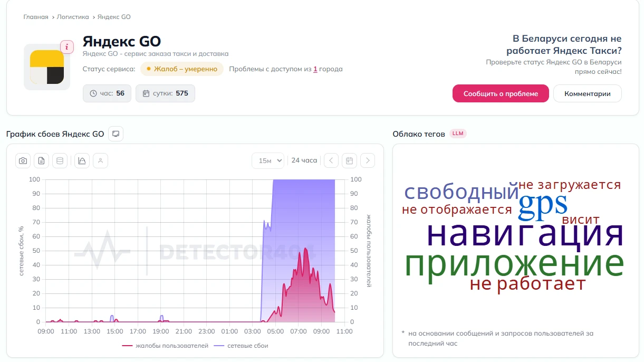
Task: Click the service description subtitle text
Action: click(x=156, y=54)
